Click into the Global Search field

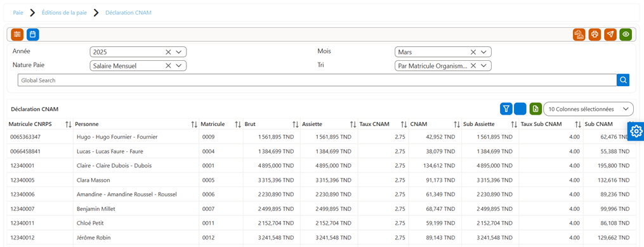[x=317, y=80]
